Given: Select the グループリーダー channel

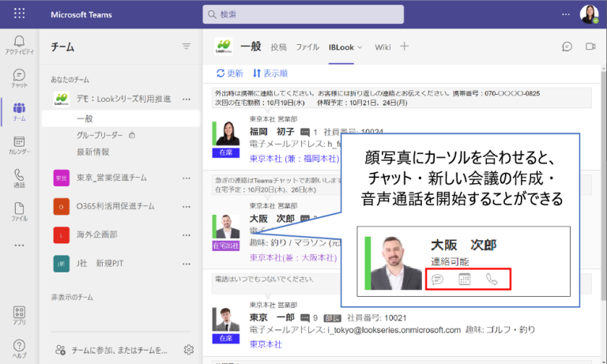Looking at the screenshot, I should click(100, 135).
